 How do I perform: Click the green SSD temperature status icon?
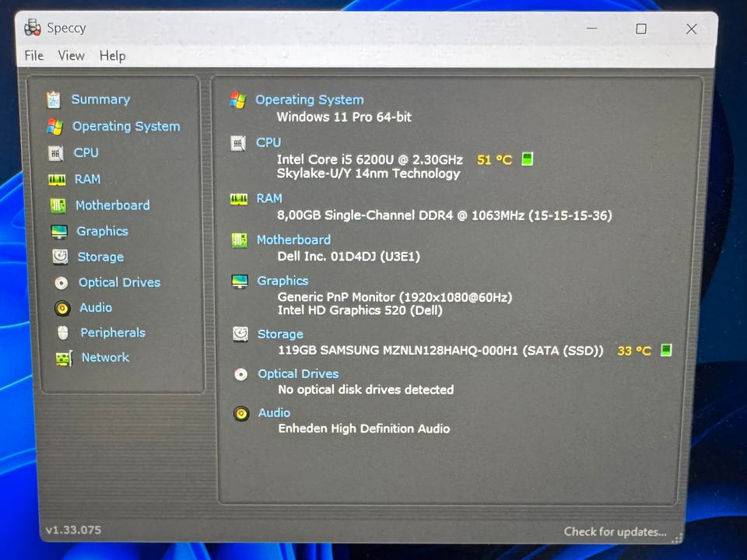666,351
